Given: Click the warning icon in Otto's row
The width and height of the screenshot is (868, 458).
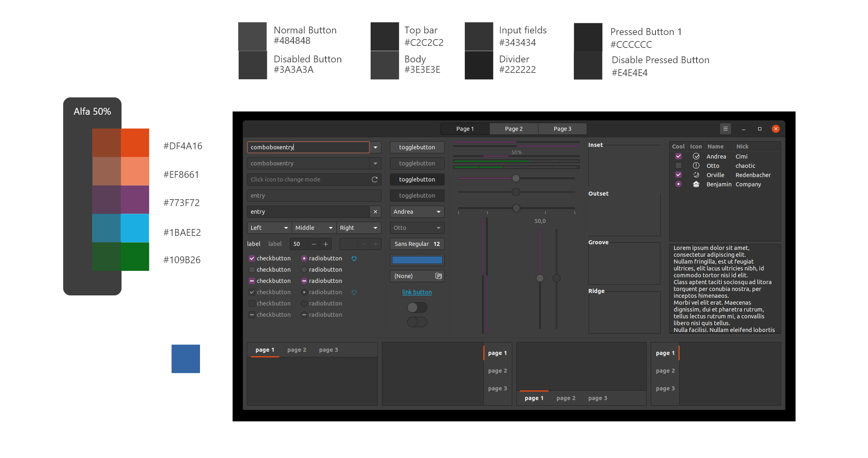Looking at the screenshot, I should click(x=696, y=165).
